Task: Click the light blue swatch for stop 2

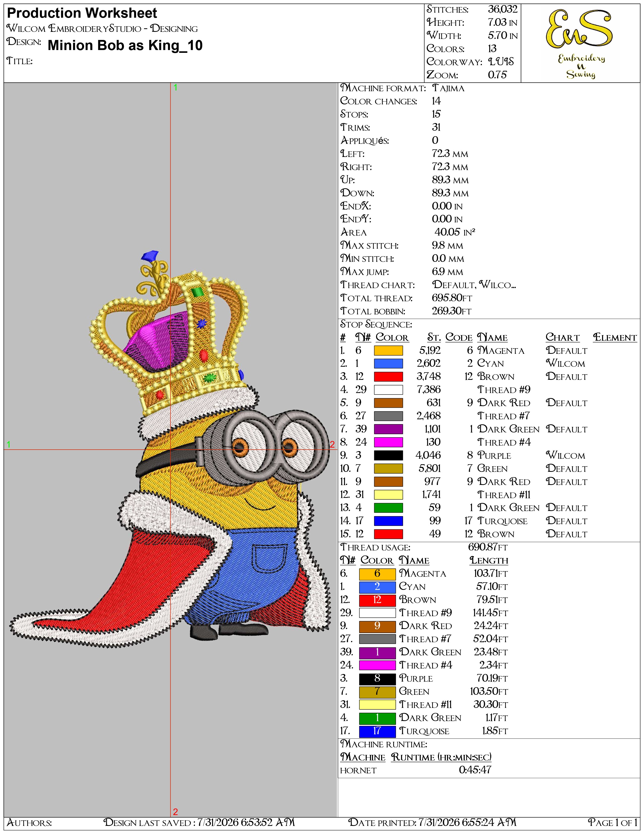Action: pyautogui.click(x=388, y=363)
